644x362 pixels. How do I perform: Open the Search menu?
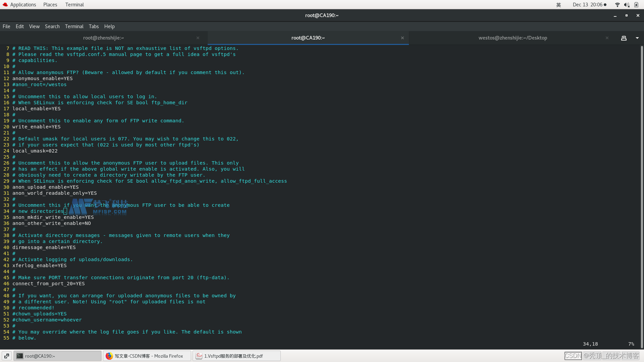pos(52,26)
